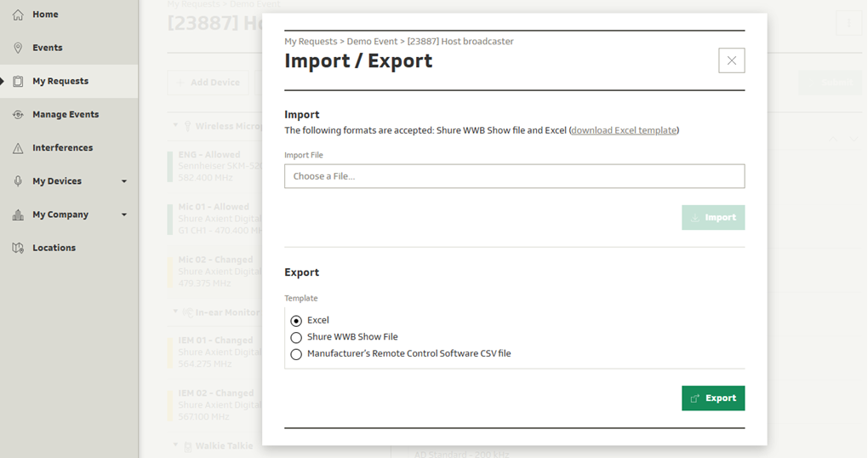This screenshot has width=868, height=458.
Task: Click the My Requests clipboard icon
Action: pyautogui.click(x=18, y=82)
